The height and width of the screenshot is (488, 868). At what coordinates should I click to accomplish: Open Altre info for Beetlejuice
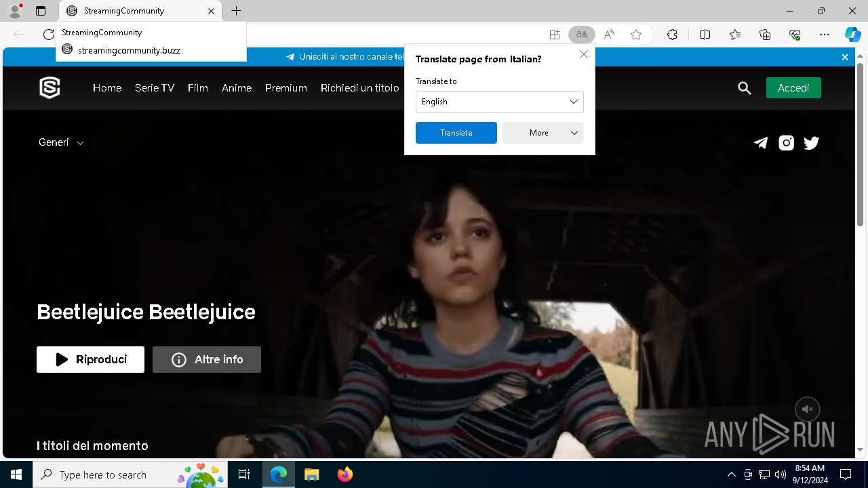pos(207,359)
